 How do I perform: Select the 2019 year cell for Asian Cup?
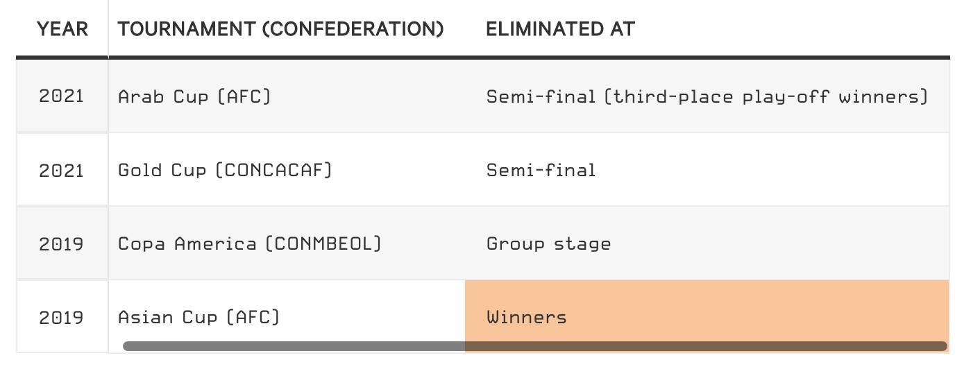[62, 317]
